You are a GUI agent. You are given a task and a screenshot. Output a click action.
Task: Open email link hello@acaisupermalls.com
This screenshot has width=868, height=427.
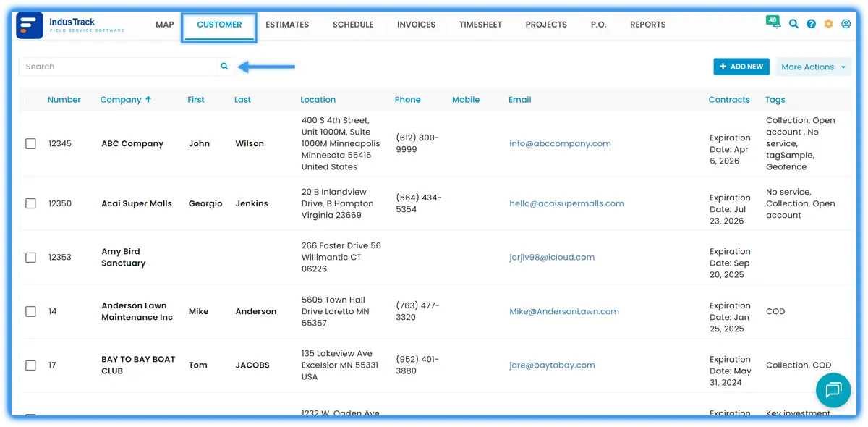[x=566, y=204]
